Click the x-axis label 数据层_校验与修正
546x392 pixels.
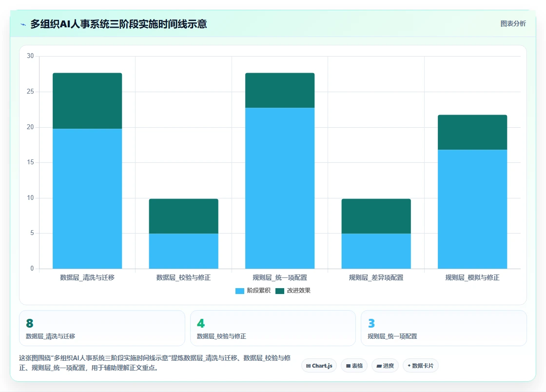183,277
